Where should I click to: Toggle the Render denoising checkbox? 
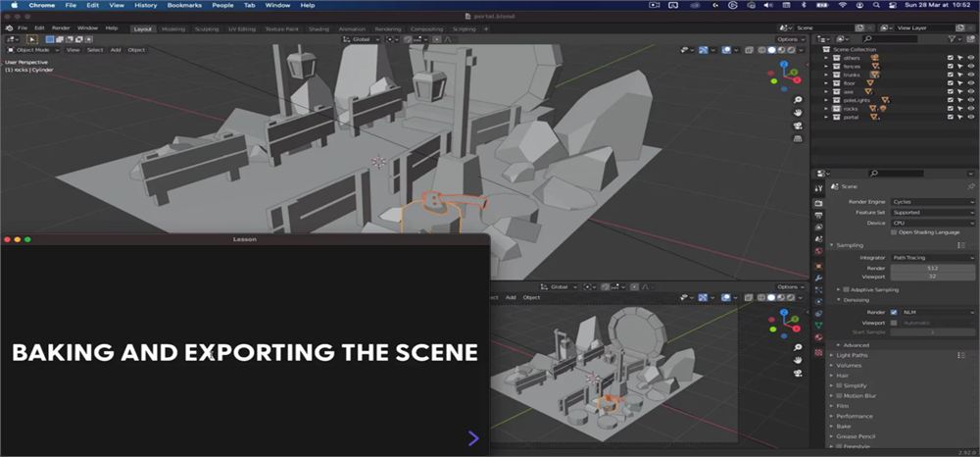894,312
